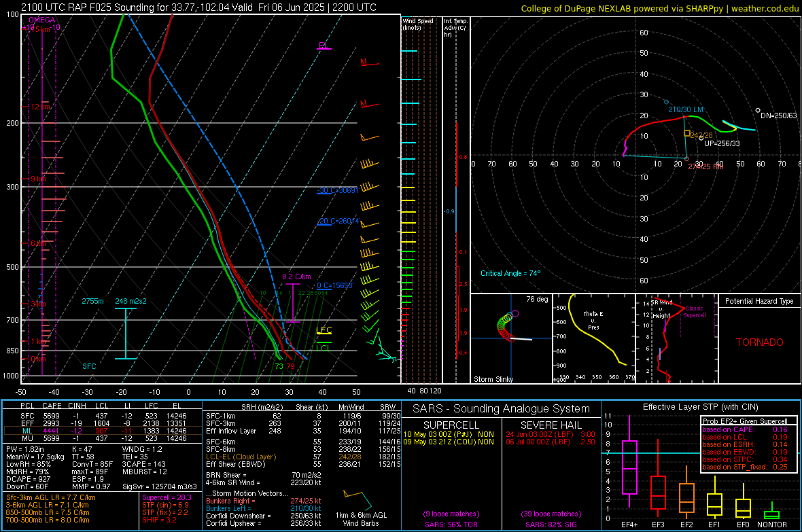The height and width of the screenshot is (532, 802).
Task: Click the 10 May 03 00Z supercell analogue
Action: point(449,434)
